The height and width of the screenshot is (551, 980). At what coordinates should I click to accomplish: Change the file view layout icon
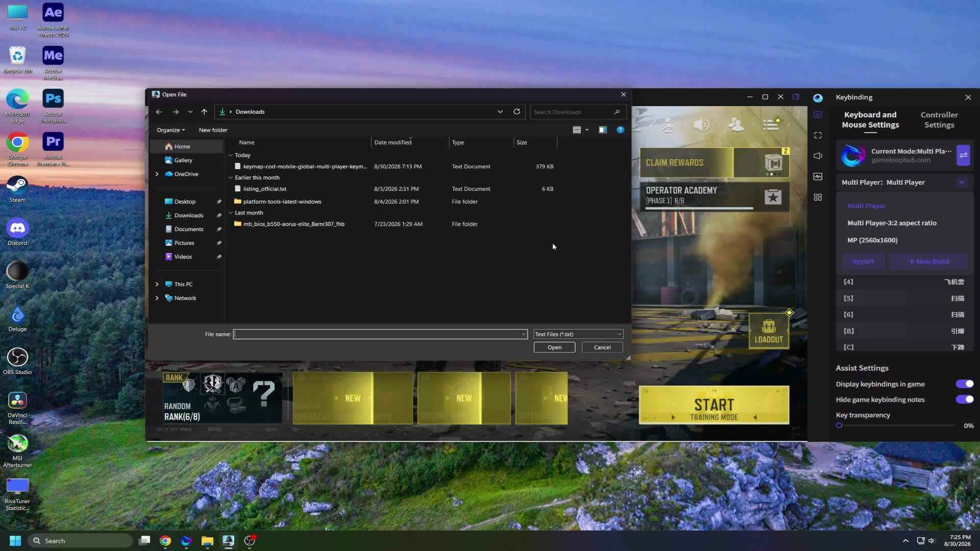pyautogui.click(x=577, y=130)
